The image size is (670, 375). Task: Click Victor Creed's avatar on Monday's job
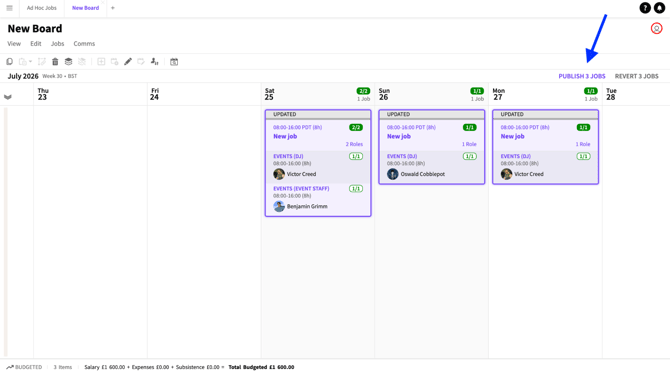click(506, 174)
